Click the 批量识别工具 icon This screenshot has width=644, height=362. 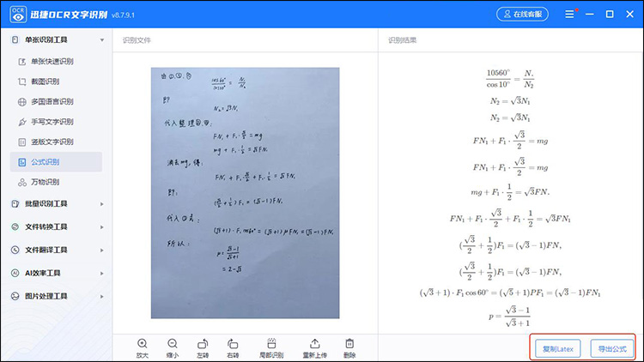15,203
